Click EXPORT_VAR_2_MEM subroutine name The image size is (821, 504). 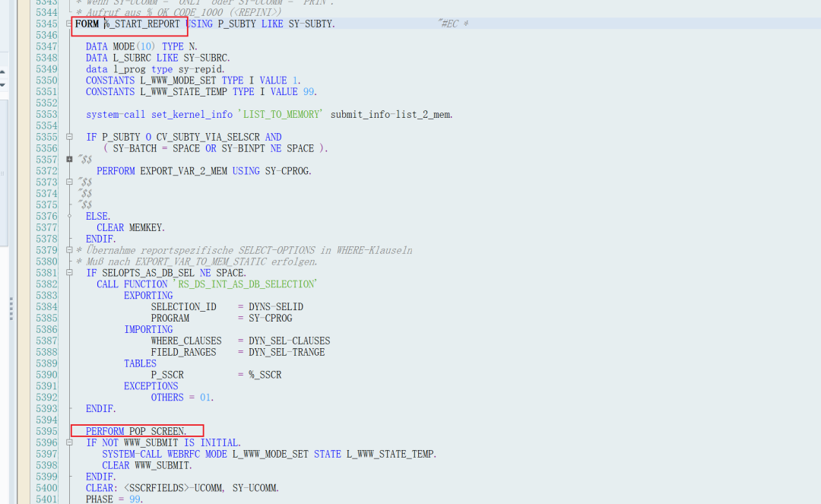pyautogui.click(x=183, y=171)
